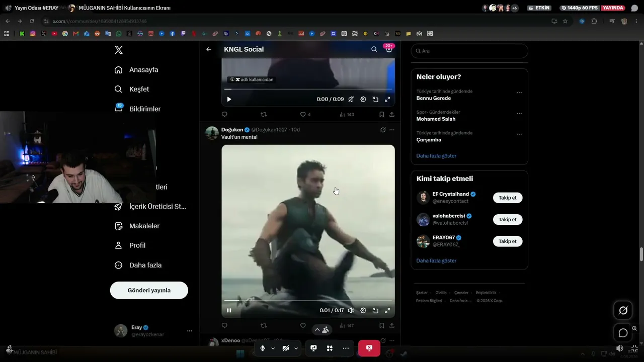This screenshot has height=362, width=644.
Task: Repost Doğukan's post
Action: point(264,326)
